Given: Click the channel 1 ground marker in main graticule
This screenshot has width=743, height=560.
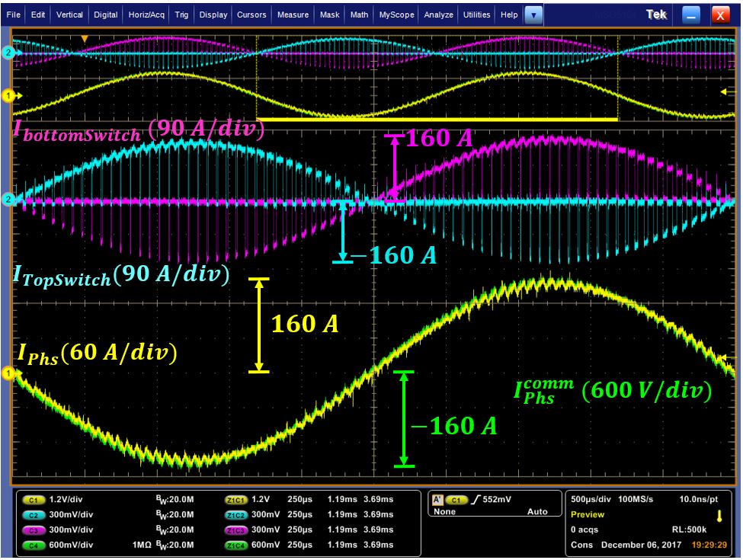Looking at the screenshot, I should (x=9, y=373).
